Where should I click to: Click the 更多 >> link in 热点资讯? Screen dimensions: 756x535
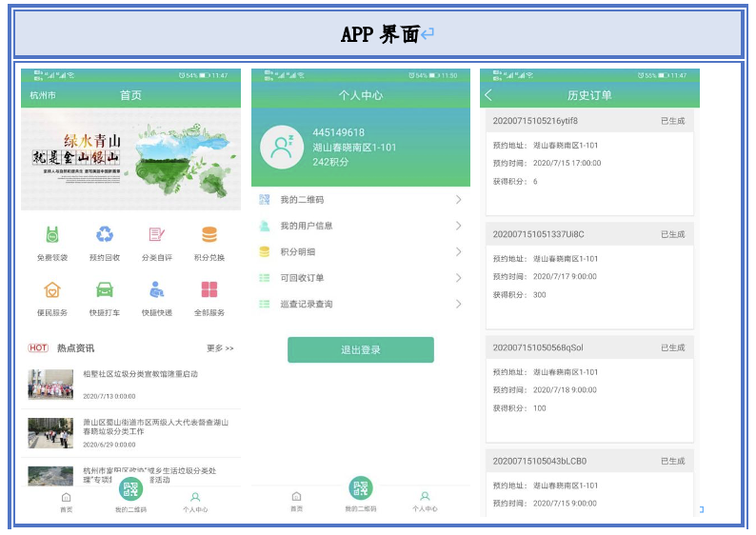[x=220, y=348]
